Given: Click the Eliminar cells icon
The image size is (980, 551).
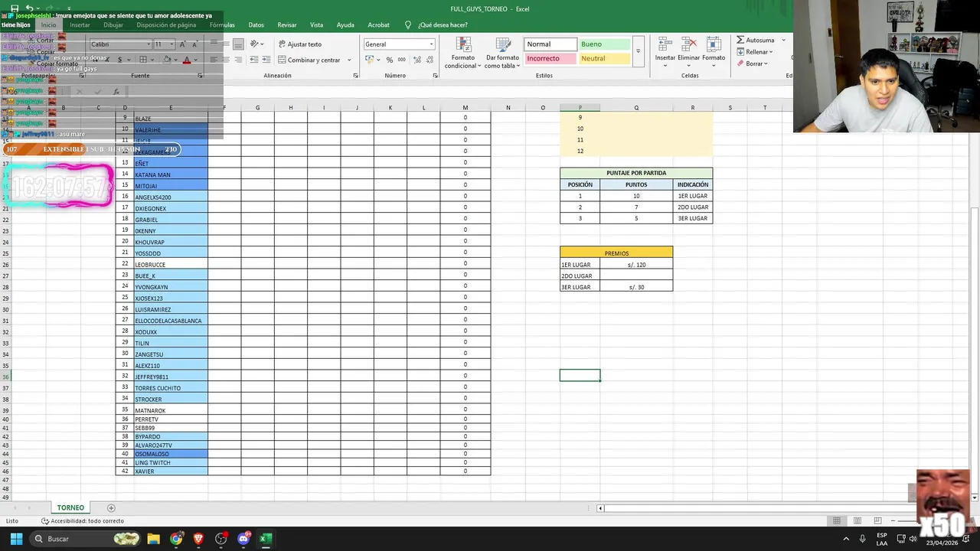Looking at the screenshot, I should (688, 44).
